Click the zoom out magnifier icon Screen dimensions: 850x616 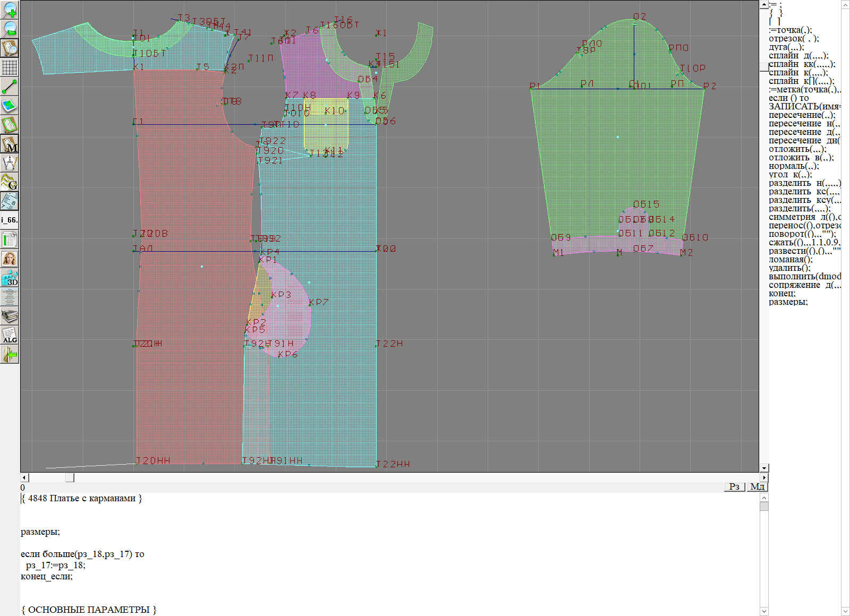pyautogui.click(x=10, y=29)
